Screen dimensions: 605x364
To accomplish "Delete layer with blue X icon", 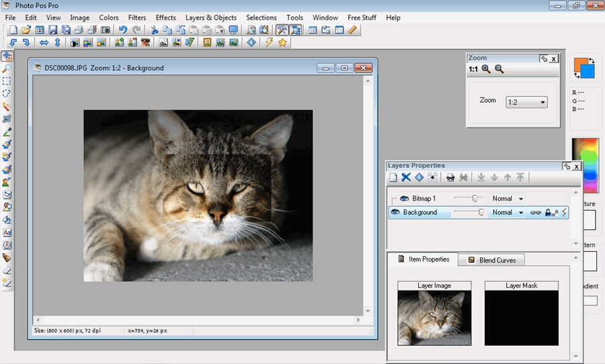I will click(x=406, y=177).
